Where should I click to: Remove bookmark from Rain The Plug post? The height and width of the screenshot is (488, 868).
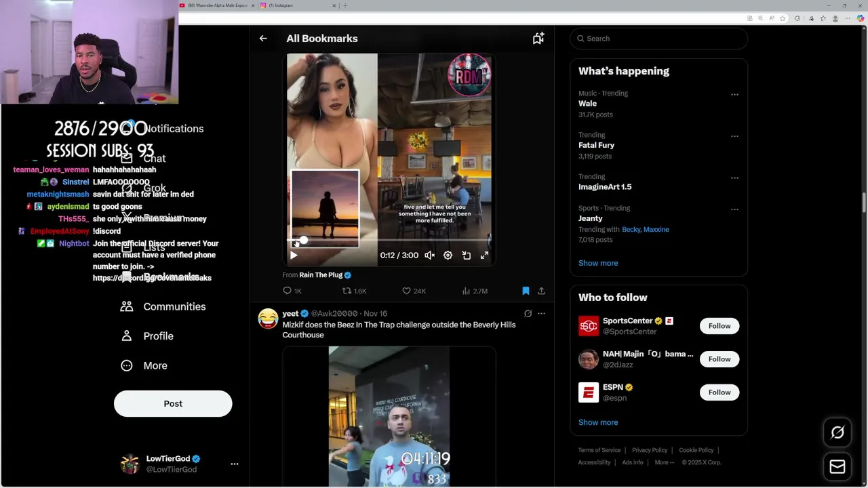(526, 291)
